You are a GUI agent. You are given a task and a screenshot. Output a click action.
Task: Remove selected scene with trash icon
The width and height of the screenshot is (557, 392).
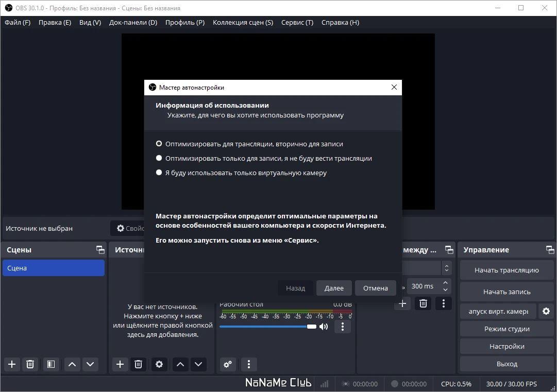coord(30,364)
